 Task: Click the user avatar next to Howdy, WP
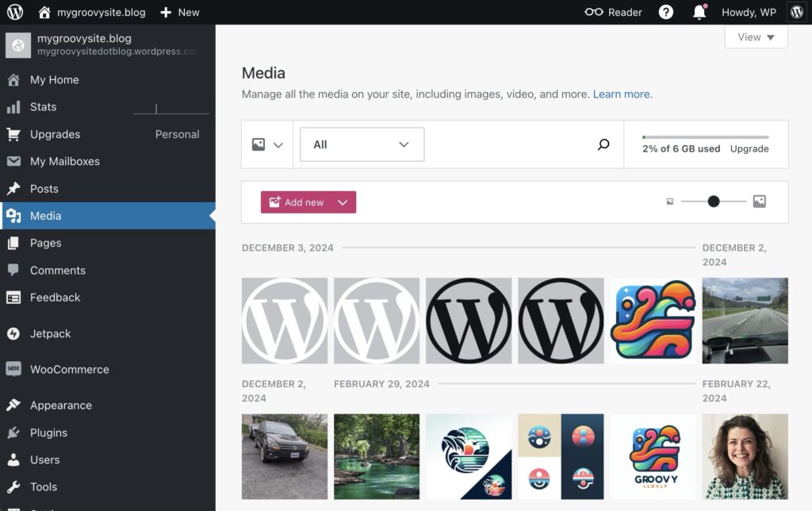coord(797,12)
